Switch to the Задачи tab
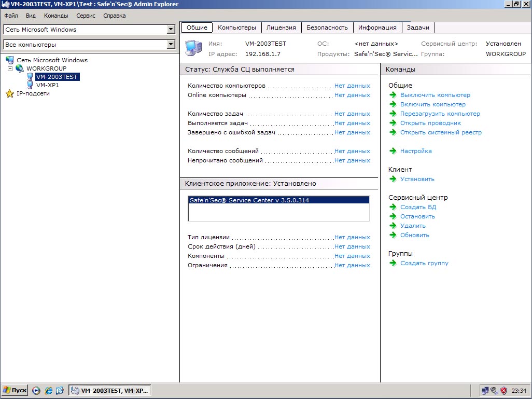 coord(418,27)
